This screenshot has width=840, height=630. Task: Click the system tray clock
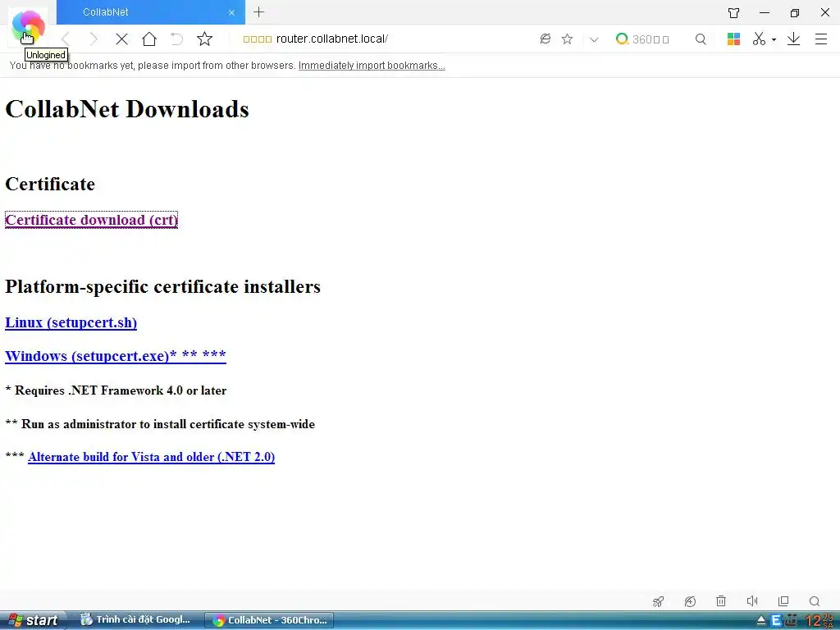point(819,621)
